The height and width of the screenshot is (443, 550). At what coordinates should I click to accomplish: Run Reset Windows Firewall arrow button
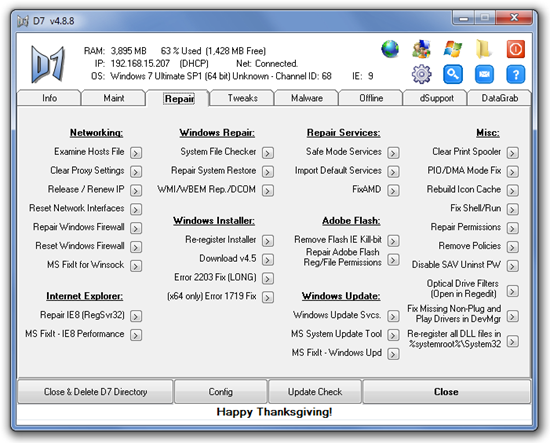136,247
